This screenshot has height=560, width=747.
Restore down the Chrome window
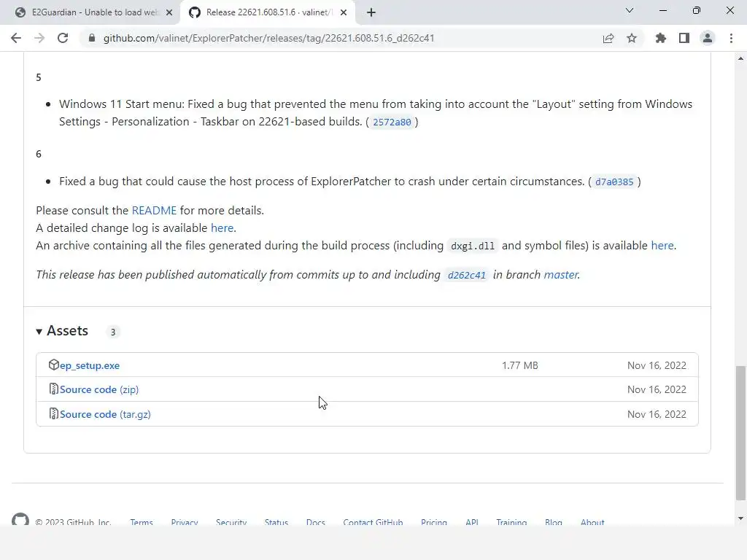[x=697, y=10]
